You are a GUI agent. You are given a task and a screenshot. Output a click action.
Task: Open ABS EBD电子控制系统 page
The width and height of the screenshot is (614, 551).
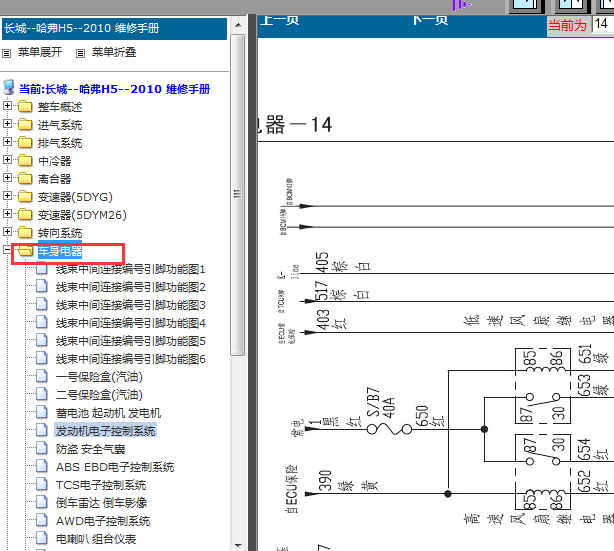115,467
